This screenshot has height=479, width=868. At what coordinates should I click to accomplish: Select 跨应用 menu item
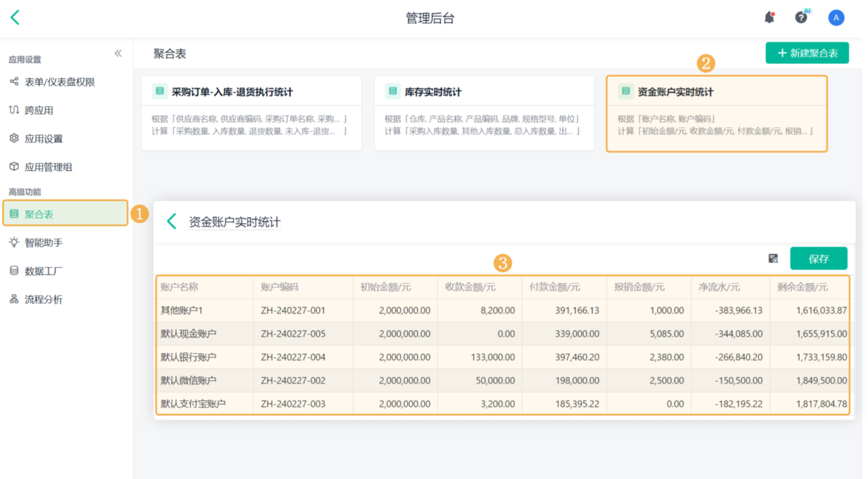pyautogui.click(x=39, y=110)
